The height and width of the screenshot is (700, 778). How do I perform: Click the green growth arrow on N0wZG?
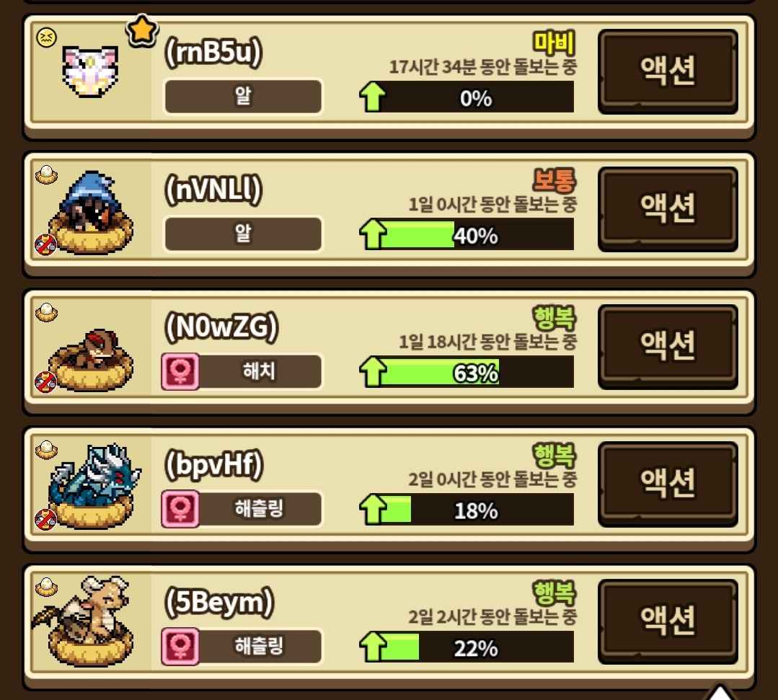(373, 371)
